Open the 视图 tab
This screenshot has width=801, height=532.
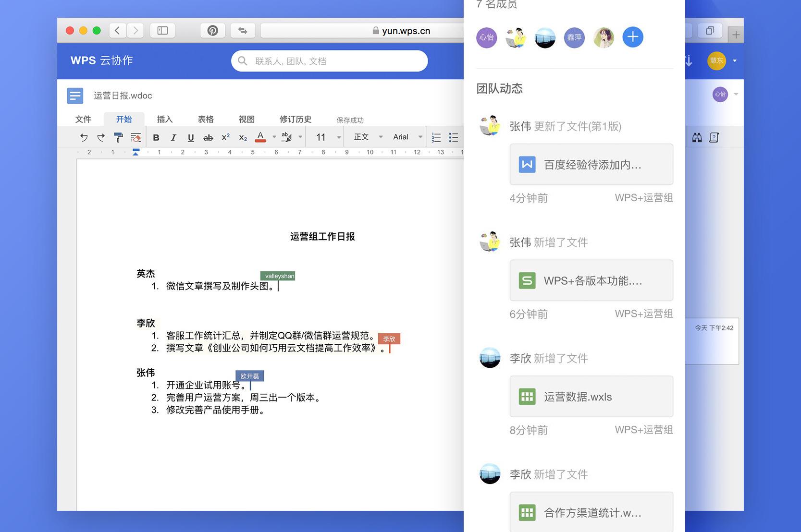pos(246,119)
